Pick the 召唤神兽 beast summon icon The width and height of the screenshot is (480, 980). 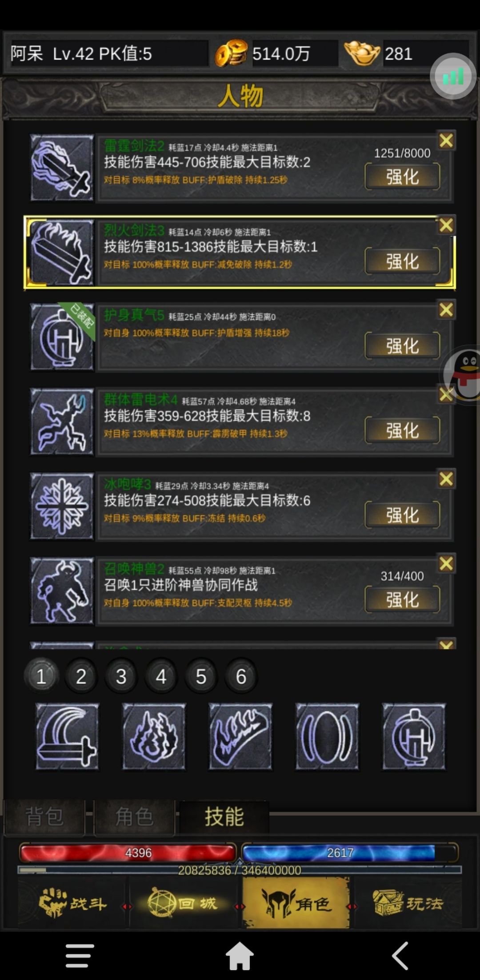pyautogui.click(x=62, y=591)
